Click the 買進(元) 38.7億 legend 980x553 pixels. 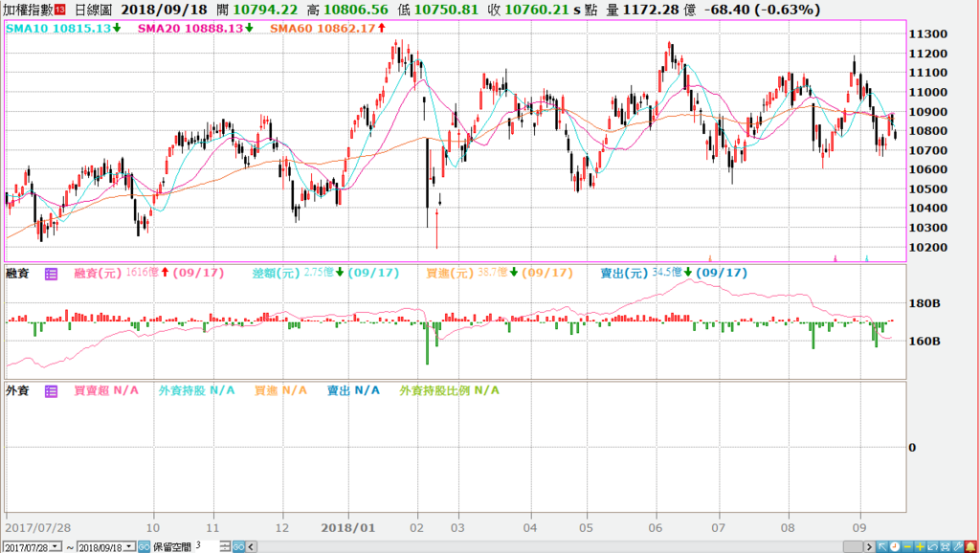coord(499,273)
